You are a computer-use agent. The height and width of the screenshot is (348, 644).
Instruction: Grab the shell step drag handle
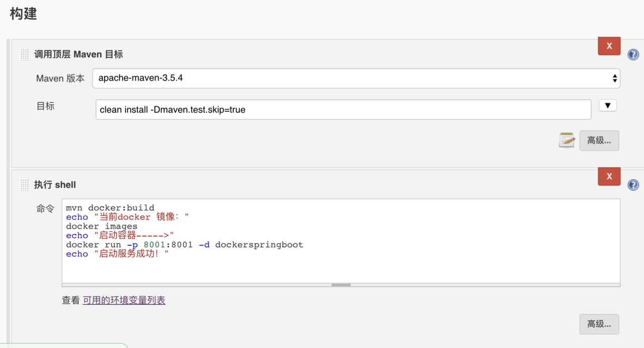(24, 185)
